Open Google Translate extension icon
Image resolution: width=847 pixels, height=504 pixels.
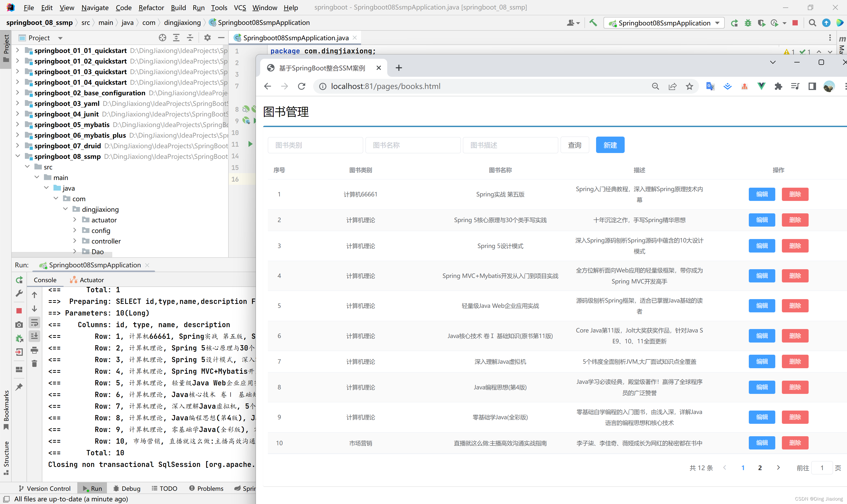(710, 86)
